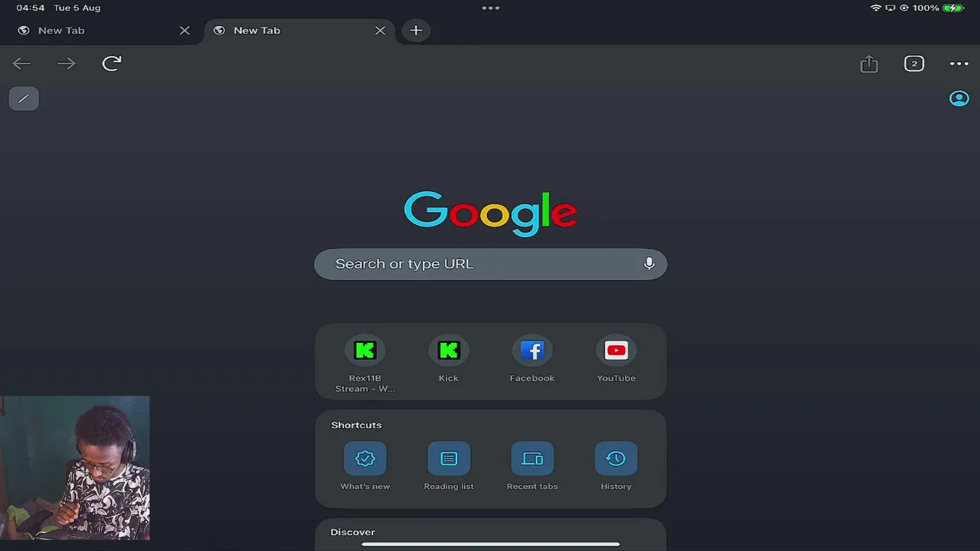Open the Facebook shortcut
The height and width of the screenshot is (551, 980).
[x=532, y=358]
